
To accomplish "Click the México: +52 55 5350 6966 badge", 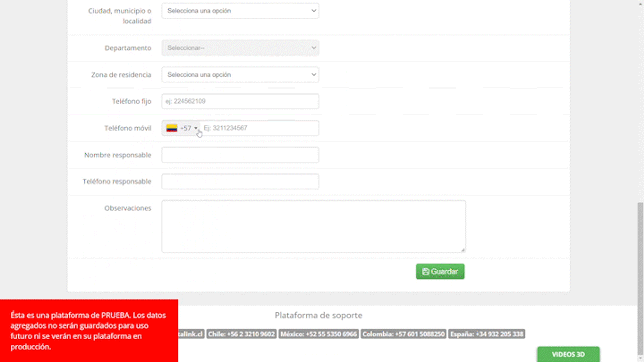I will click(318, 334).
